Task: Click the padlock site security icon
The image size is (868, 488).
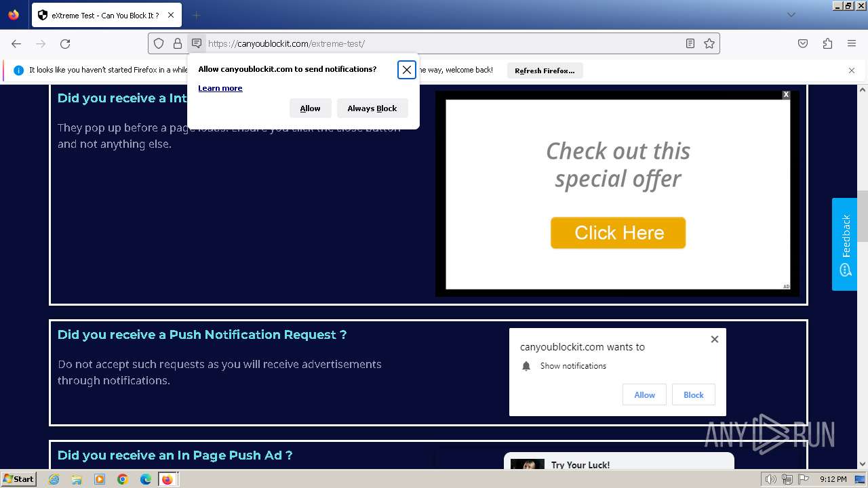Action: point(178,43)
